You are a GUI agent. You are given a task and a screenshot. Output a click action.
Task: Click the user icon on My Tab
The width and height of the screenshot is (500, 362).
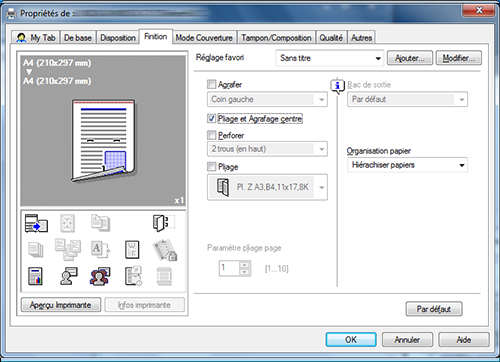pos(21,38)
